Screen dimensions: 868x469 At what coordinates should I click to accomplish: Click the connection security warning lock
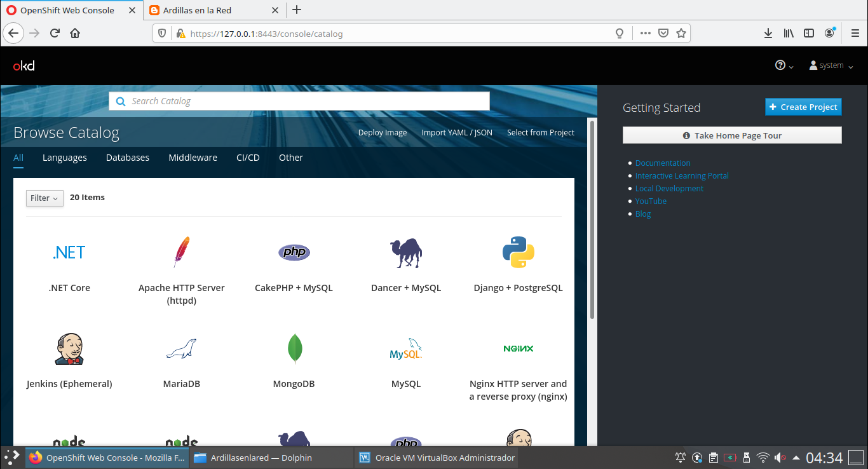(x=180, y=33)
